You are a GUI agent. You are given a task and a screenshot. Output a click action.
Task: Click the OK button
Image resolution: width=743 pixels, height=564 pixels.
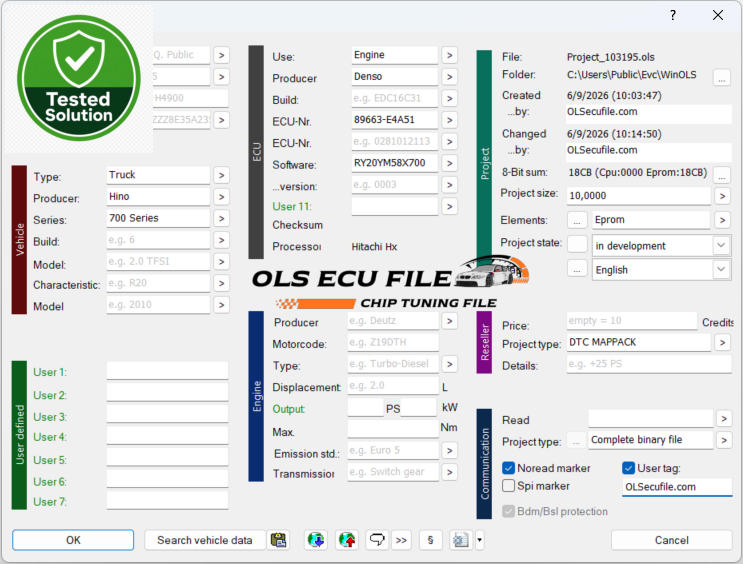pos(73,540)
